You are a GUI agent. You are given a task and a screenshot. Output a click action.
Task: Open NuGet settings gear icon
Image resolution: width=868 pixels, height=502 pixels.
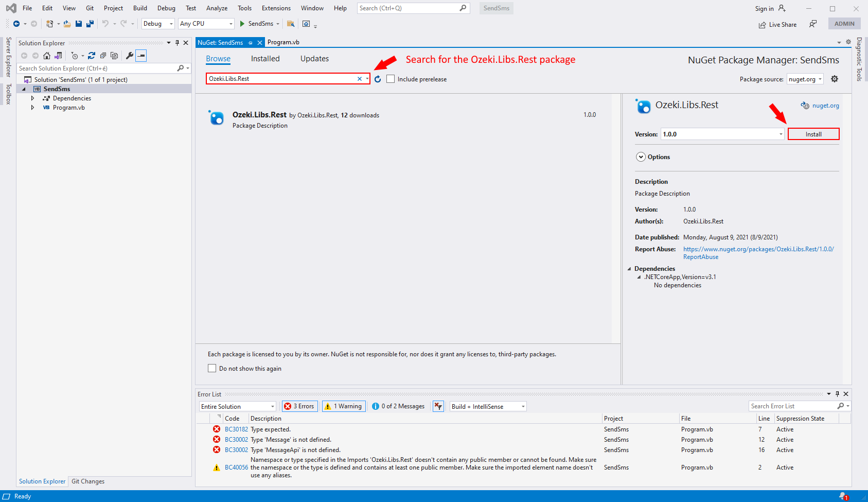(835, 79)
